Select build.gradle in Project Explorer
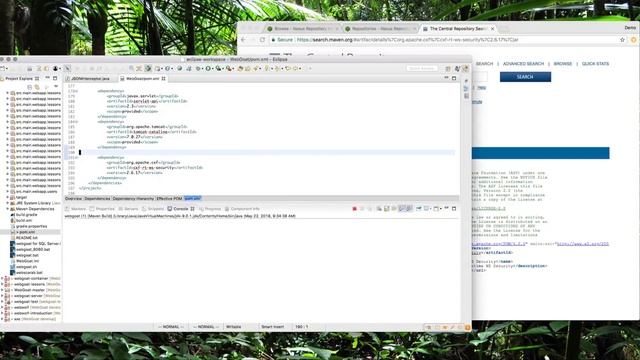640x360 pixels. point(26,214)
